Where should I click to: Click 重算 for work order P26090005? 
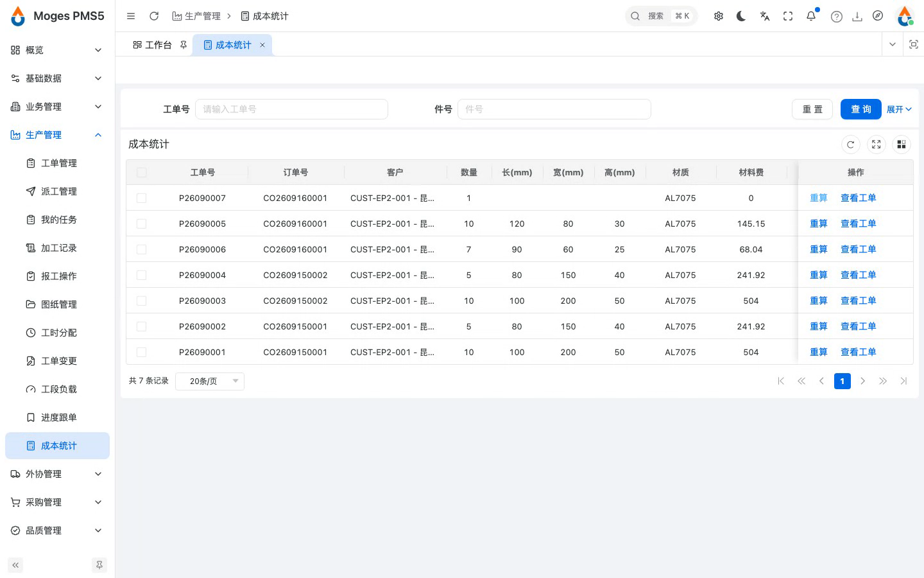819,223
